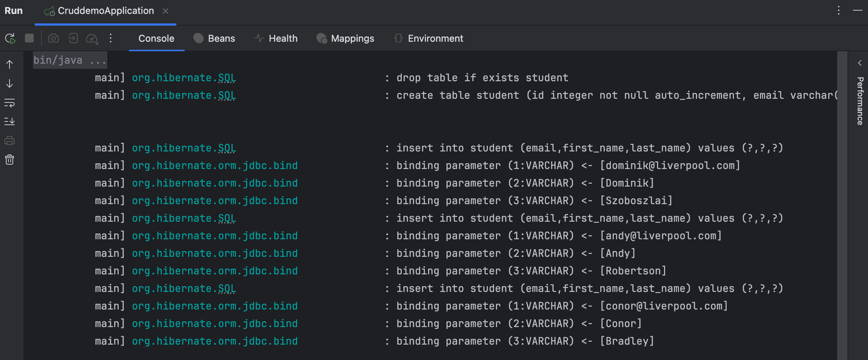The height and width of the screenshot is (360, 868).
Task: Select the Mappings tab
Action: [345, 38]
